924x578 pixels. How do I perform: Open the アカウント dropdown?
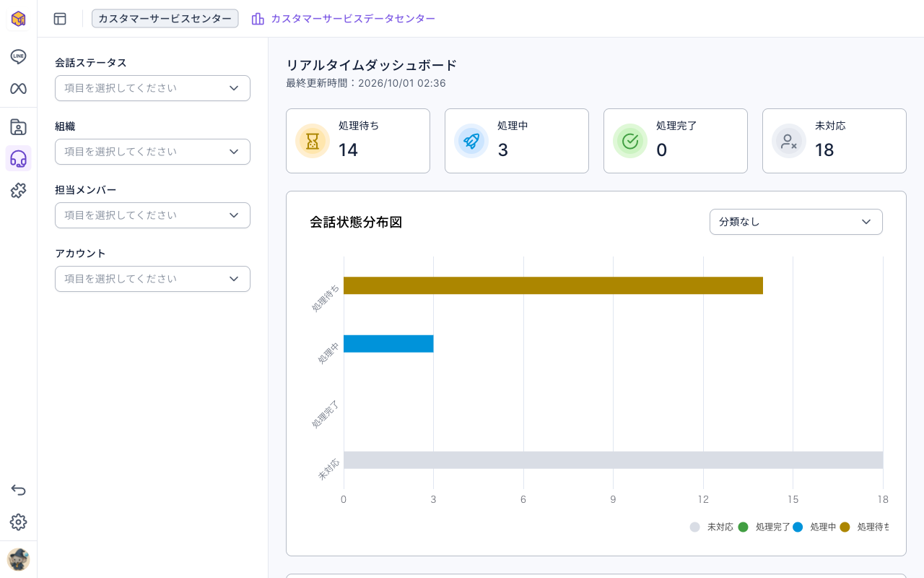coord(152,279)
